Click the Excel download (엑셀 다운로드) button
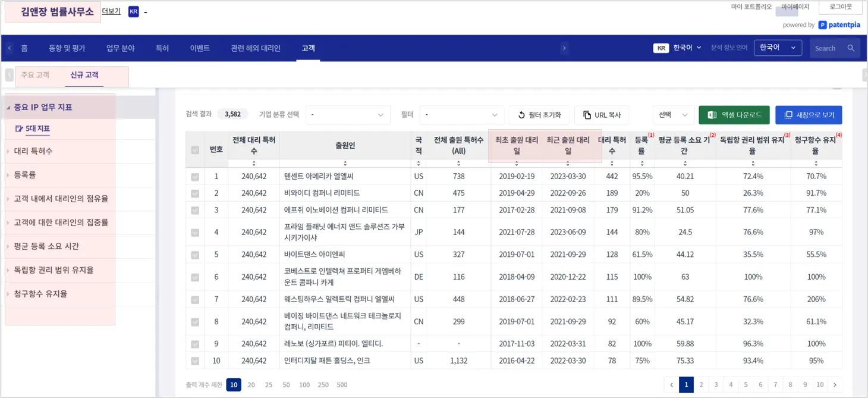Image resolution: width=868 pixels, height=398 pixels. pyautogui.click(x=734, y=115)
